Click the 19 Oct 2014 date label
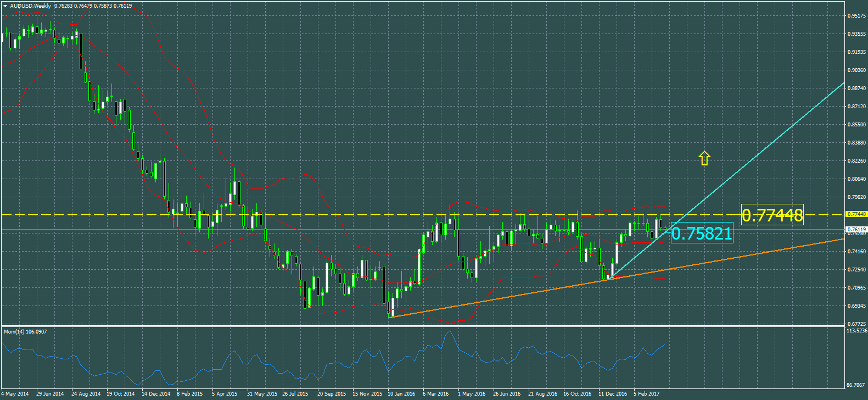This screenshot has width=868, height=400. pyautogui.click(x=120, y=394)
